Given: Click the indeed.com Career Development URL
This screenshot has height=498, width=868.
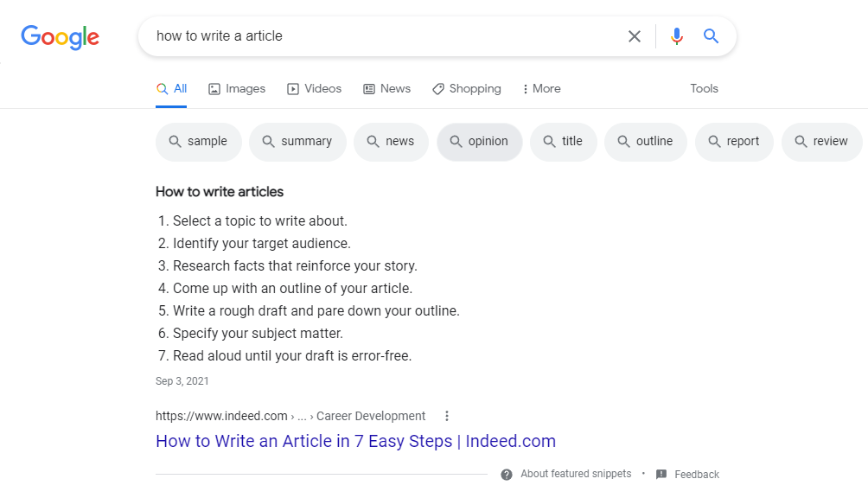Looking at the screenshot, I should point(290,416).
